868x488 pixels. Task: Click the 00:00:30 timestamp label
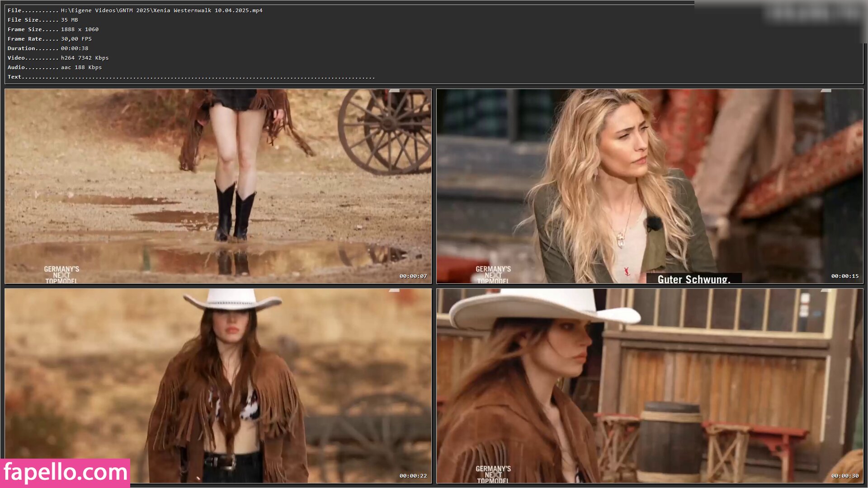click(844, 476)
